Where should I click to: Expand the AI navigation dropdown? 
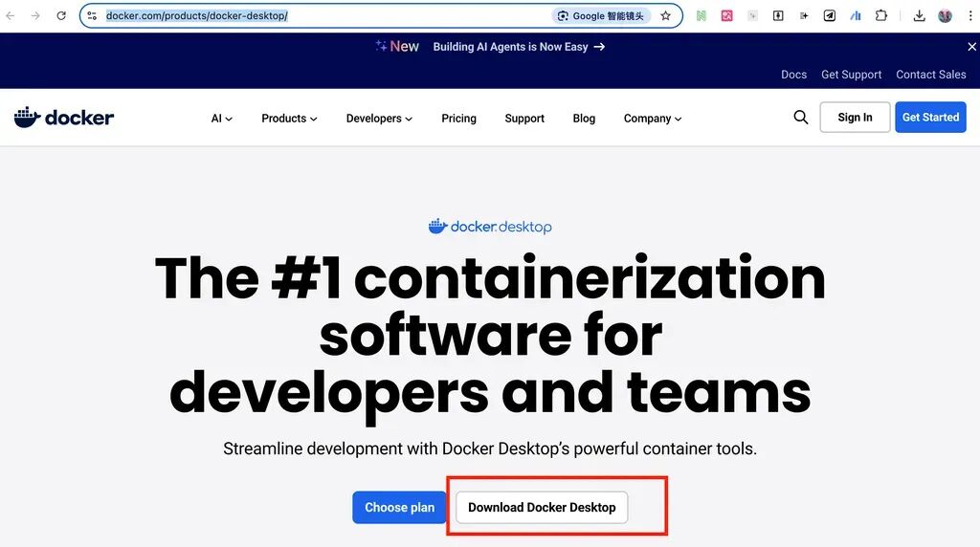(221, 119)
